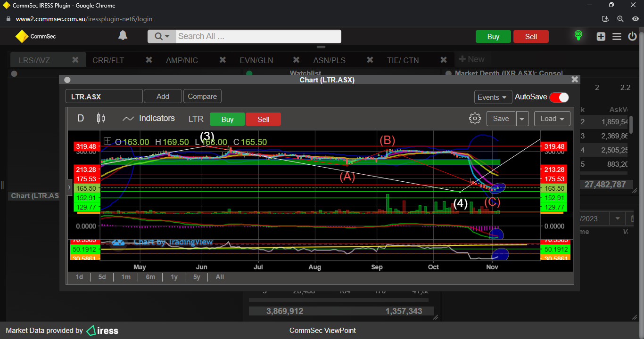Click the chart toolbar green Buy button
This screenshot has width=644, height=339.
pos(227,119)
